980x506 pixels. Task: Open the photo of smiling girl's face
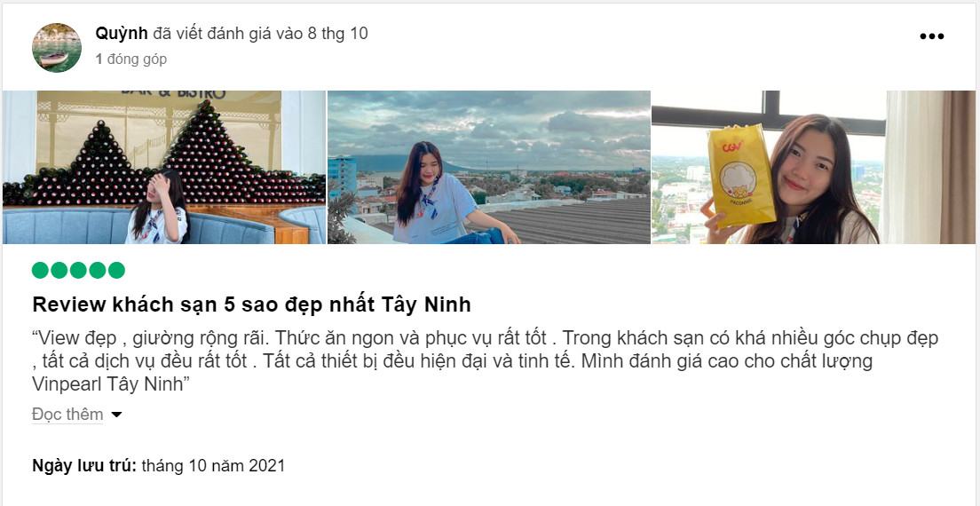pos(813,168)
